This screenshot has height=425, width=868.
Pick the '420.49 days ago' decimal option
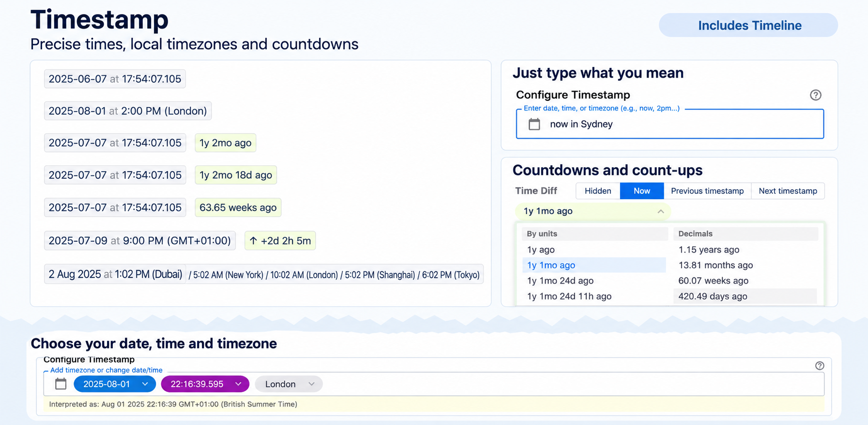pos(745,296)
